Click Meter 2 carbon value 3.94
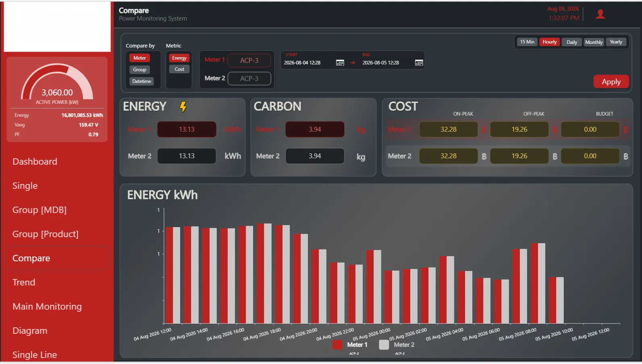This screenshot has height=364, width=642. point(315,156)
